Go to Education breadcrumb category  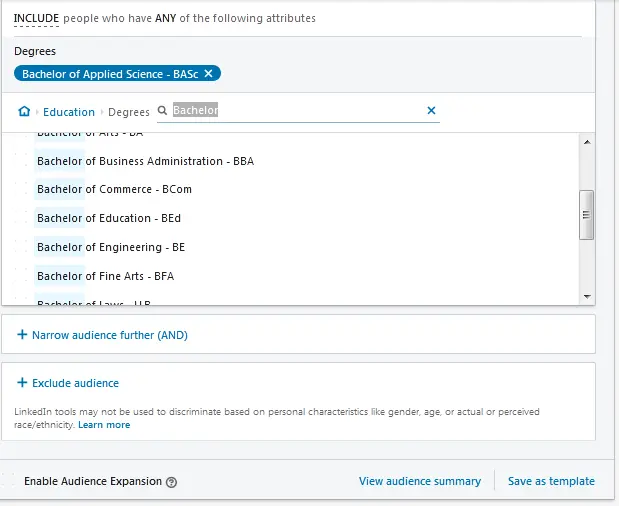[x=69, y=112]
